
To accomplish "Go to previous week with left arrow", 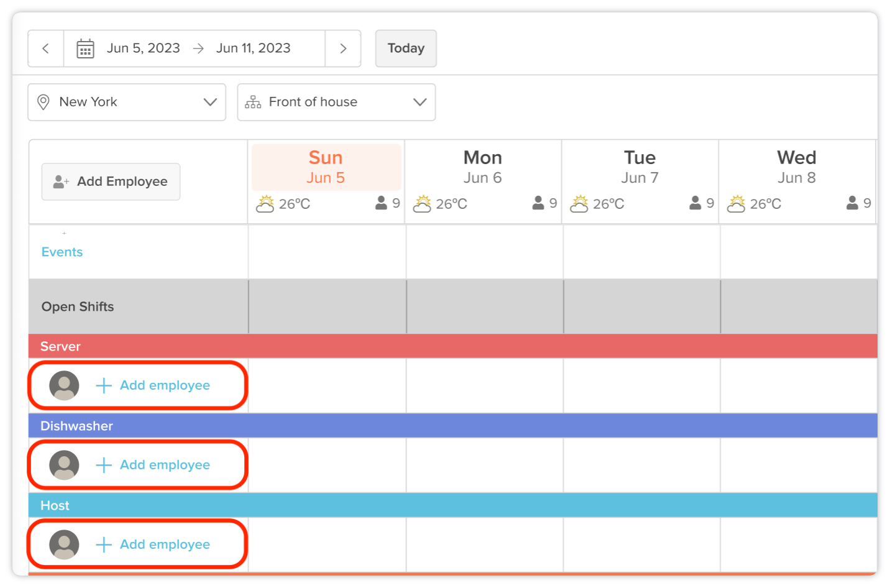I will (x=45, y=48).
